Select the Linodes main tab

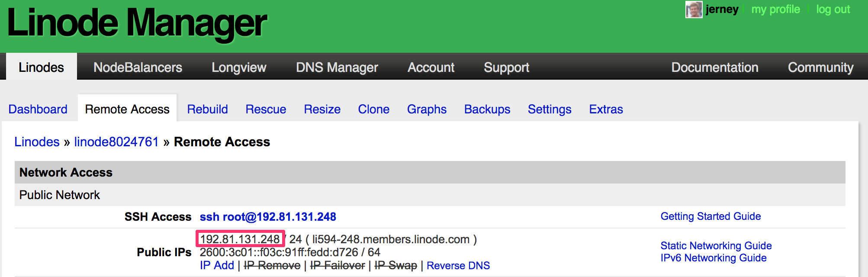click(41, 67)
